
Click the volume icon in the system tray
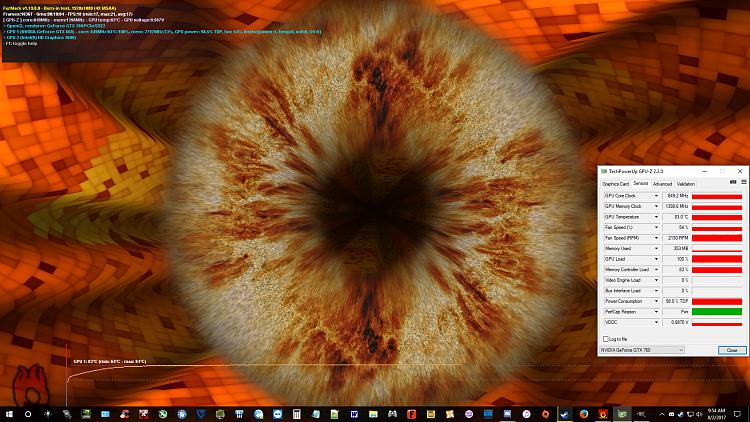[x=699, y=414]
